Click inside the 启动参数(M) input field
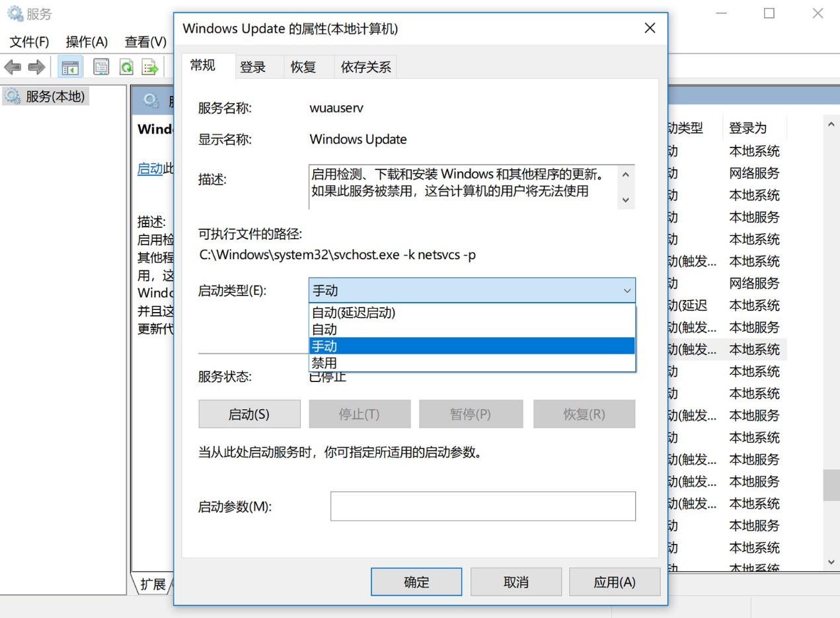Screen dimensions: 840x618 coord(482,506)
